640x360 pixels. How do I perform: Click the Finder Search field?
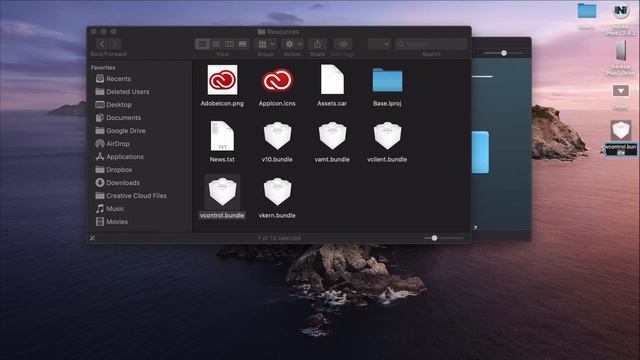point(431,44)
